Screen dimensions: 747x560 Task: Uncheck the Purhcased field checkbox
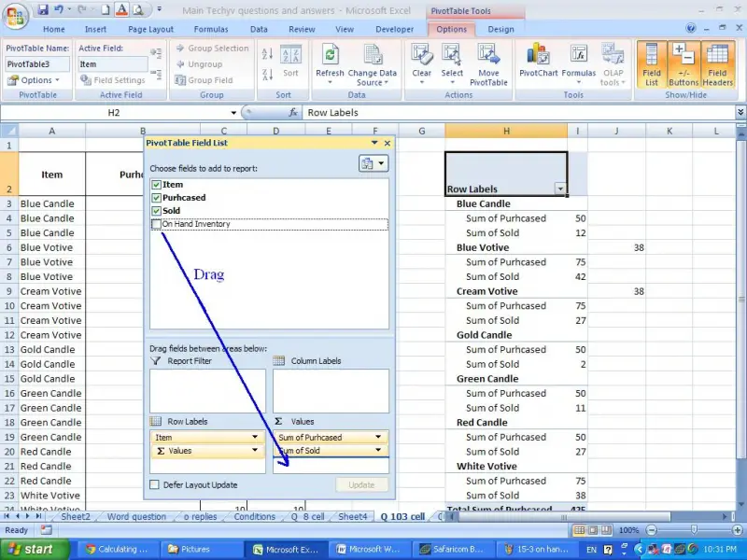point(156,198)
